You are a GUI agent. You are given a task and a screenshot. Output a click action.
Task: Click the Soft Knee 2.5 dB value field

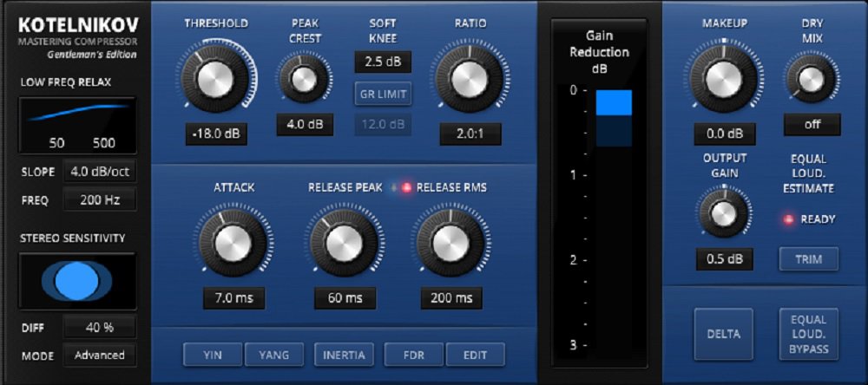click(382, 62)
